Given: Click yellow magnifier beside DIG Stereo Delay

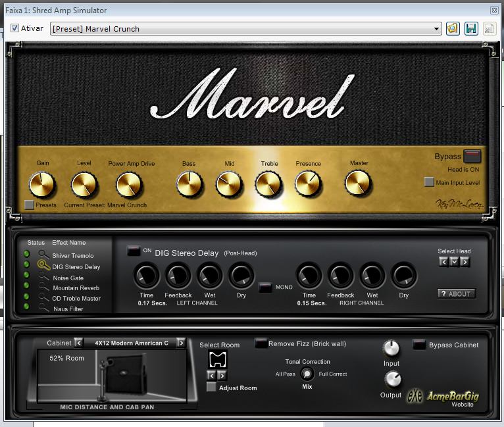Looking at the screenshot, I should tap(43, 265).
